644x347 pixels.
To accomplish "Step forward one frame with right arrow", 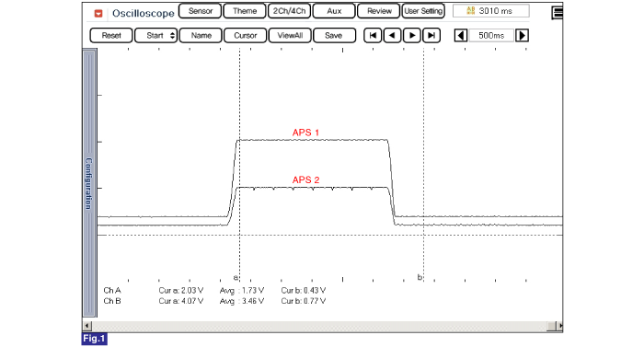I will point(412,35).
